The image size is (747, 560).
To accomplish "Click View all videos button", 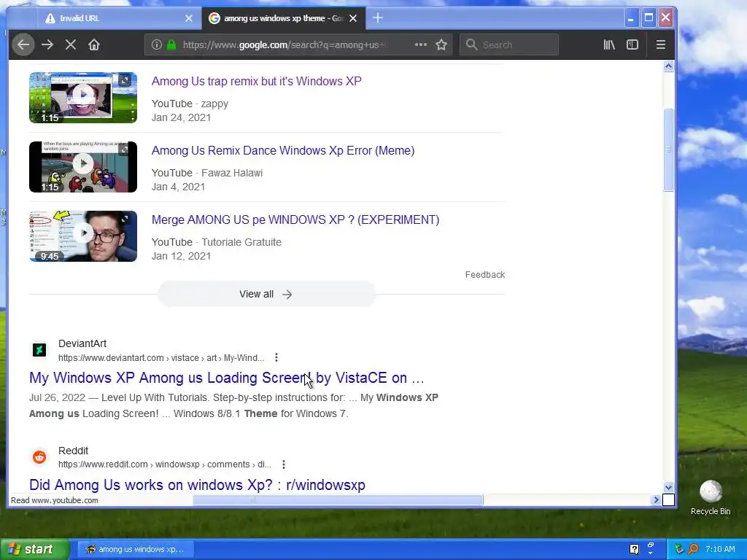I will (x=266, y=295).
